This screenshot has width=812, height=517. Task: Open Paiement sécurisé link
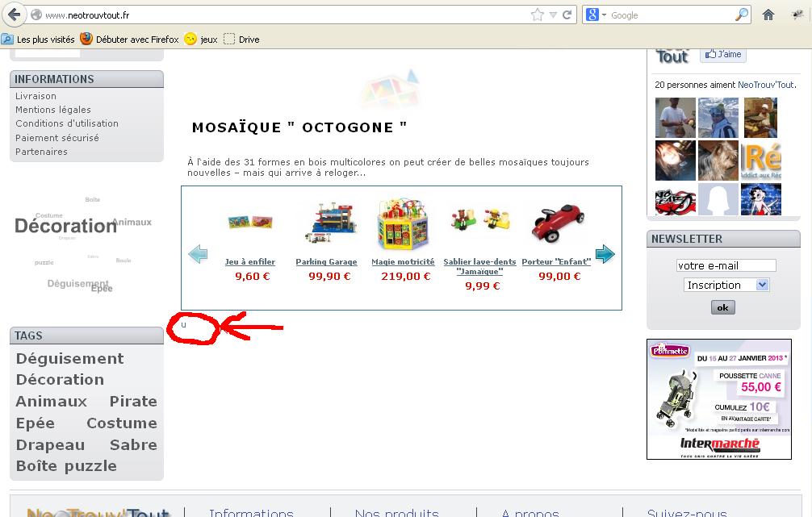pyautogui.click(x=57, y=138)
